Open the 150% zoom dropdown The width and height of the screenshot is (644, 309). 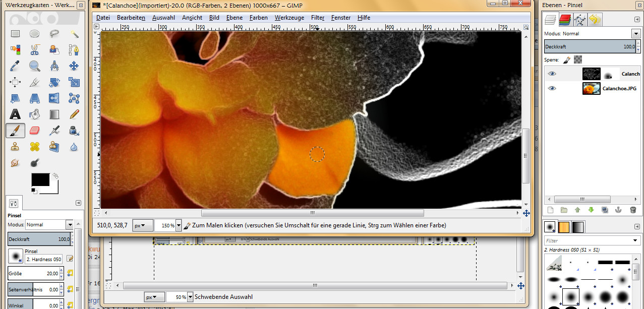tap(178, 226)
